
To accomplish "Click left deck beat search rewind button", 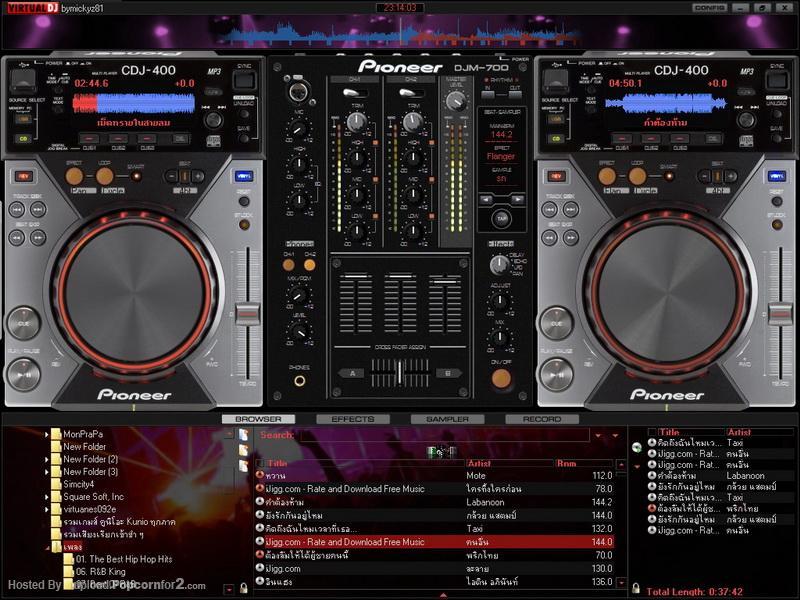I will tap(17, 237).
